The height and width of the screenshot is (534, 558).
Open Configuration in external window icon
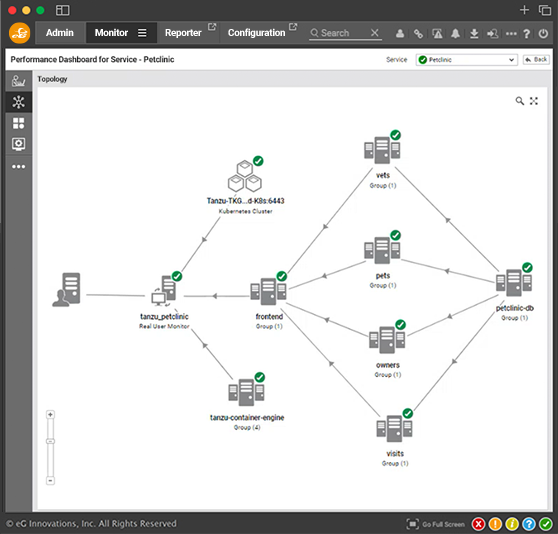coord(293,27)
